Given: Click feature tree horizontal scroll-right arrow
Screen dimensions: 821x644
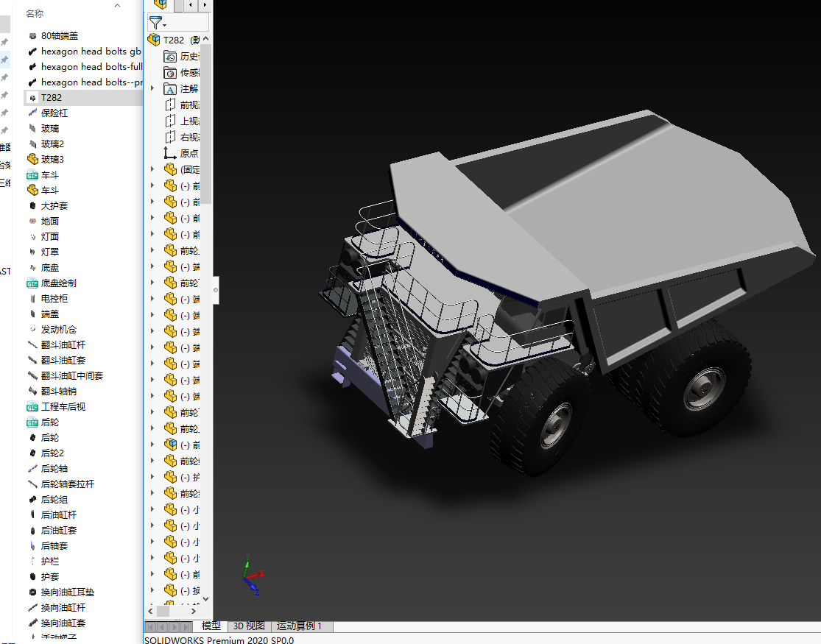Looking at the screenshot, I should click(x=194, y=611).
